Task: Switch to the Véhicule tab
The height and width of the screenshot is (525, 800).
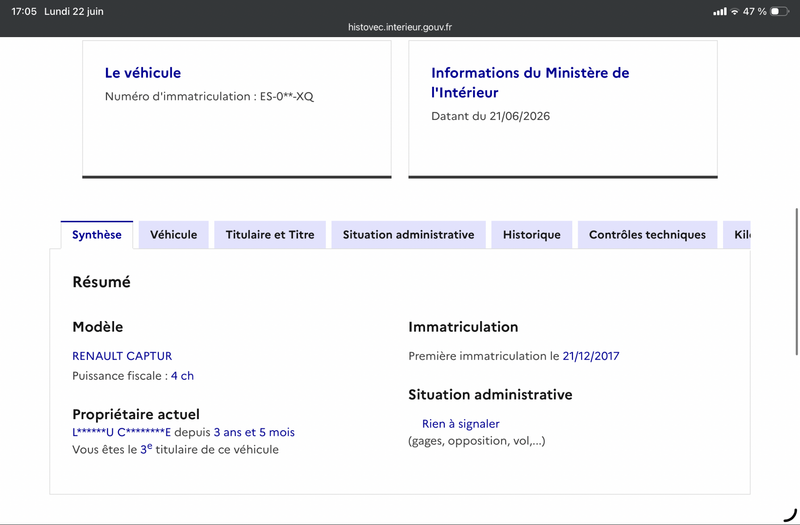Action: [173, 235]
